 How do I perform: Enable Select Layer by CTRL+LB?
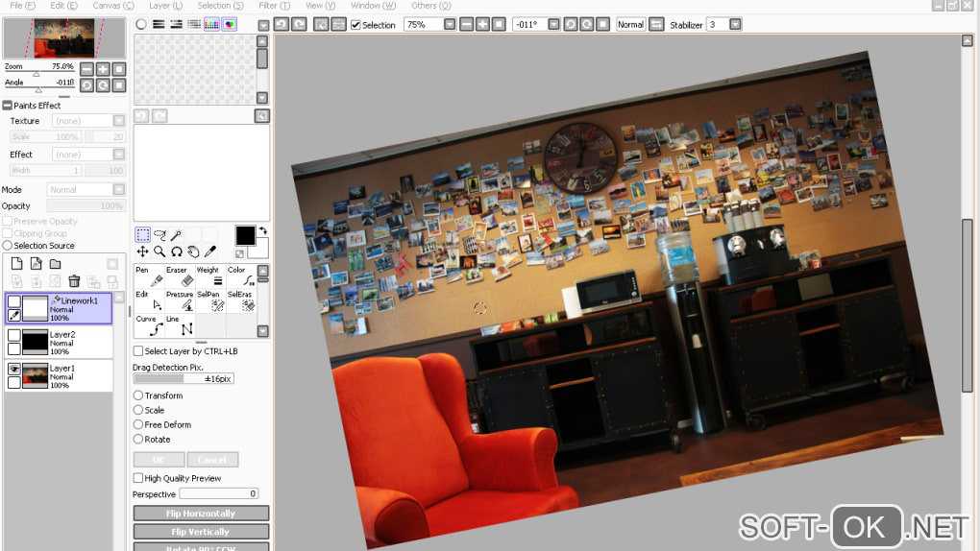click(138, 351)
